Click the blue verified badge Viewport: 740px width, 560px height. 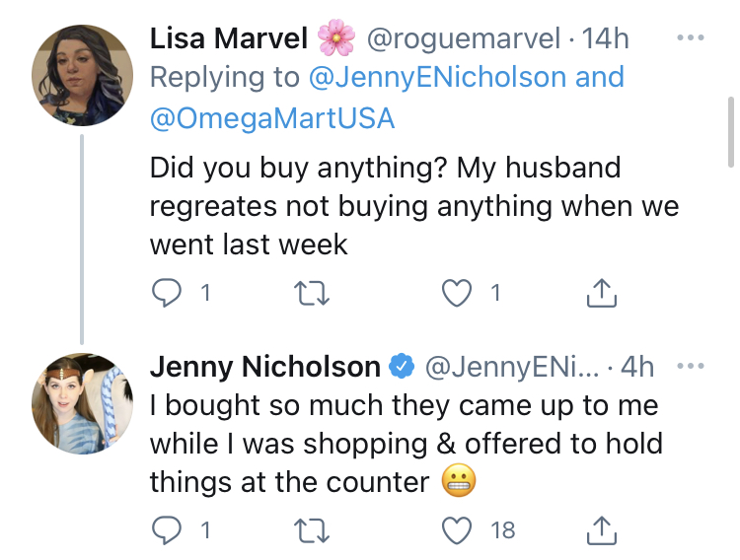click(402, 366)
